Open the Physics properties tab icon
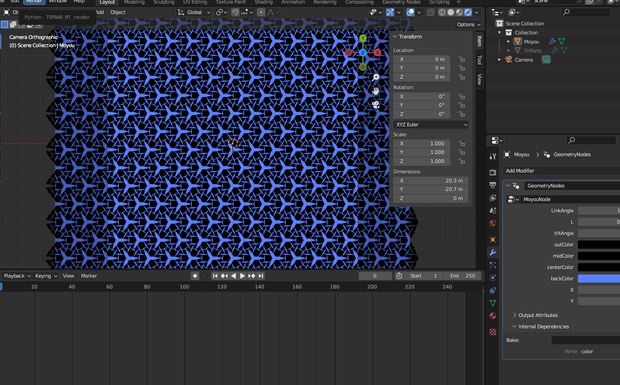This screenshot has width=620, height=385. click(x=493, y=277)
